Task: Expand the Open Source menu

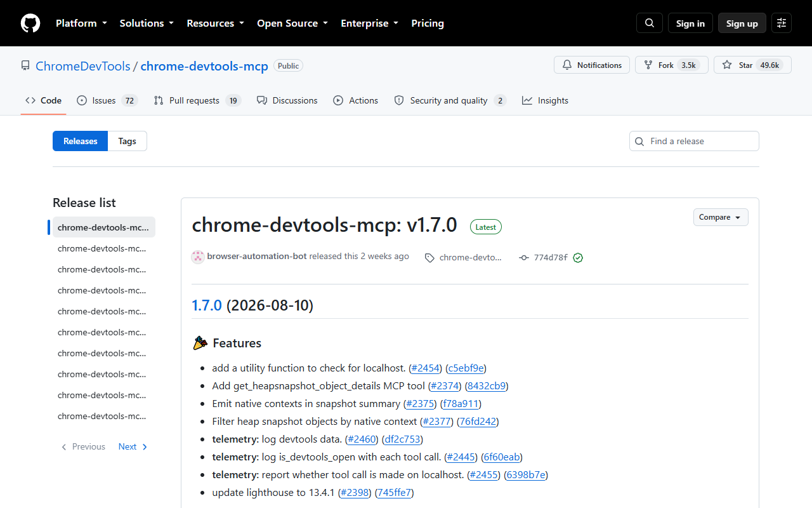Action: tap(292, 23)
